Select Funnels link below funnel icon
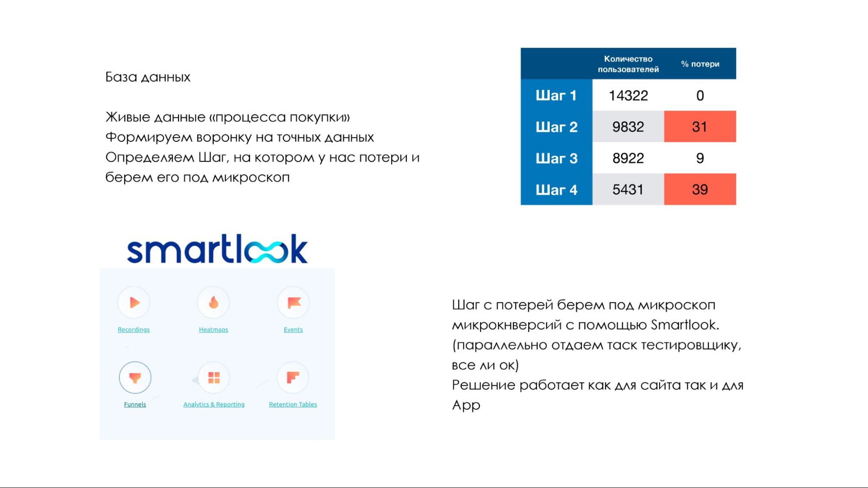The width and height of the screenshot is (868, 488). [134, 405]
